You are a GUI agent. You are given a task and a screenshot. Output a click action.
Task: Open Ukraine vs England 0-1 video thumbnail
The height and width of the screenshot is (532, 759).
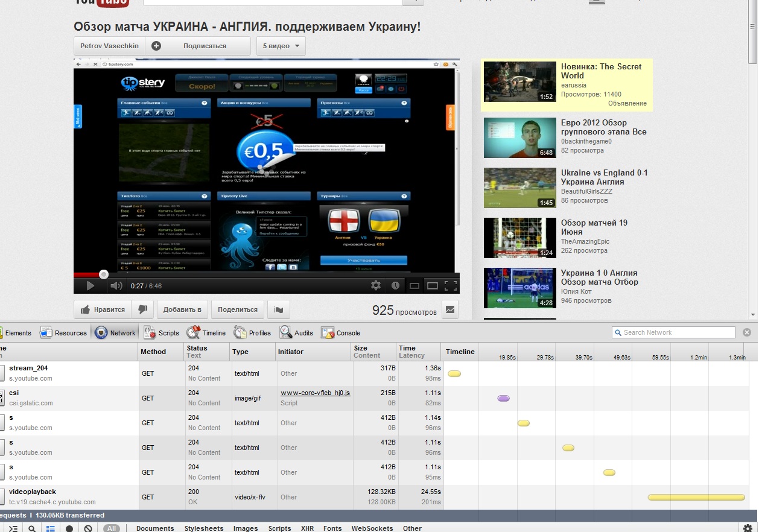(520, 188)
